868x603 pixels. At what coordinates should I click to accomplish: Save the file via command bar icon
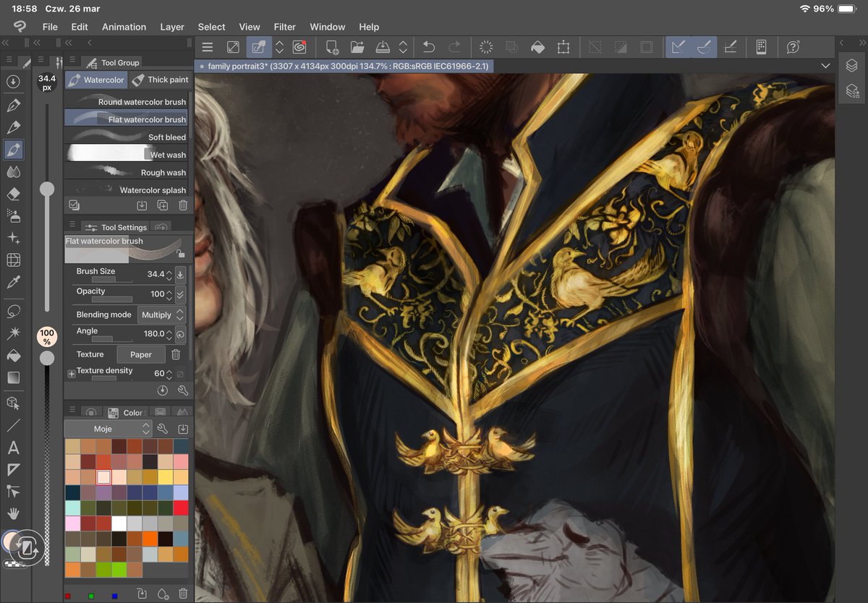tap(383, 47)
